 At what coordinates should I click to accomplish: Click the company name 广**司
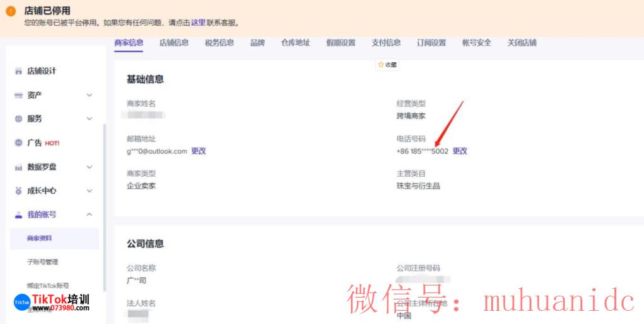[x=136, y=281]
